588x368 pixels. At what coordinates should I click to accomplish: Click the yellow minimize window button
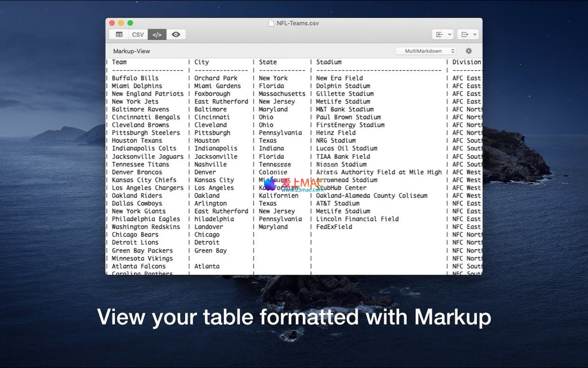point(121,23)
